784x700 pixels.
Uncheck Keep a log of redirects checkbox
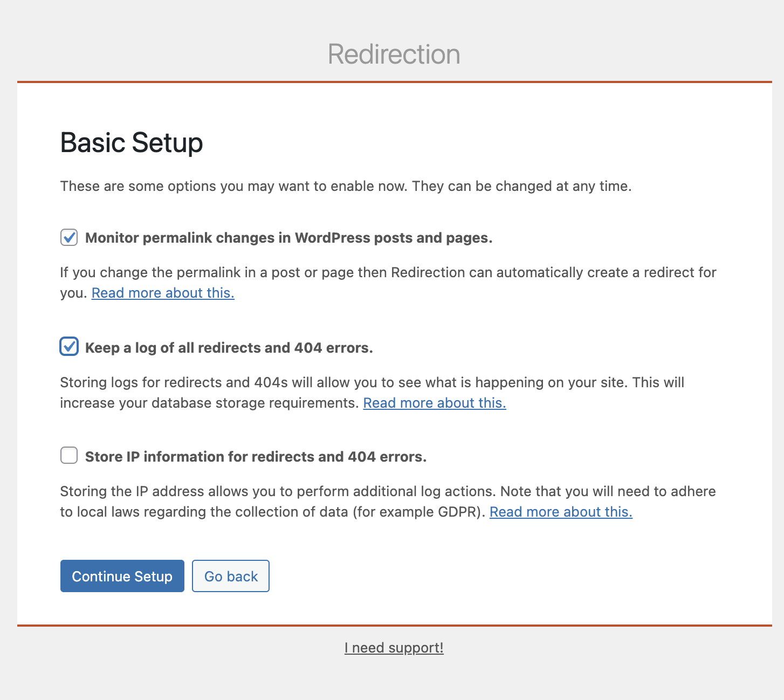tap(69, 347)
